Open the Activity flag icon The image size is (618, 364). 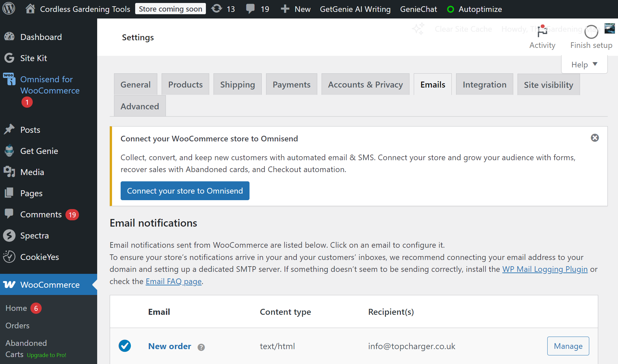542,31
